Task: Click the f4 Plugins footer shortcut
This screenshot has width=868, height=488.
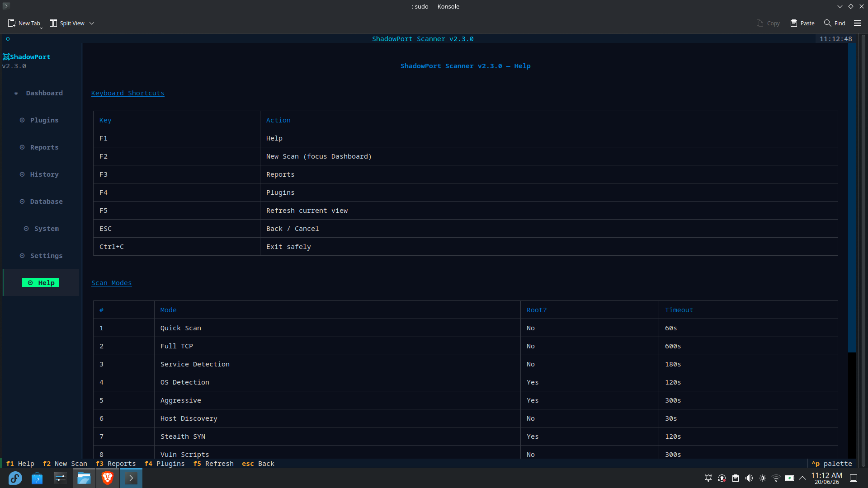Action: [165, 464]
